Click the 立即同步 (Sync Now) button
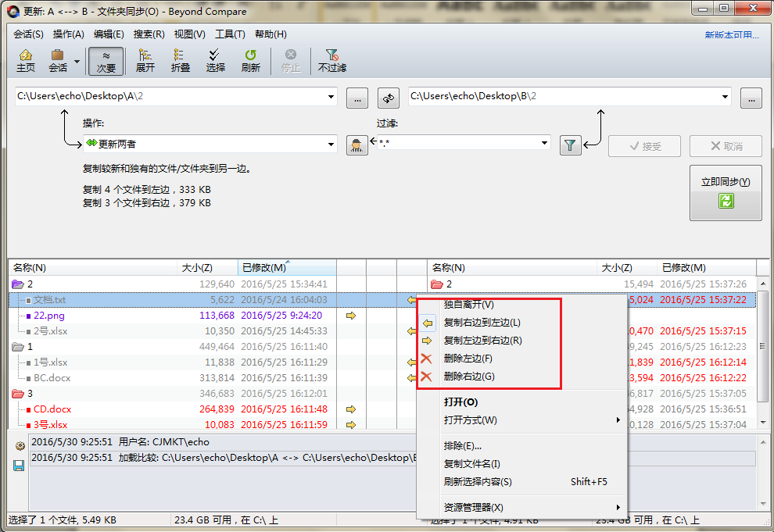 [x=726, y=191]
